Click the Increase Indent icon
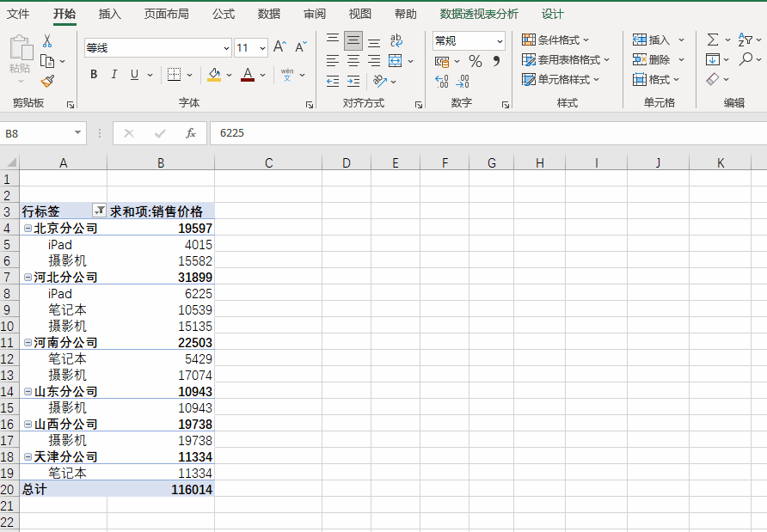Viewport: 767px width, 532px height. pyautogui.click(x=353, y=82)
